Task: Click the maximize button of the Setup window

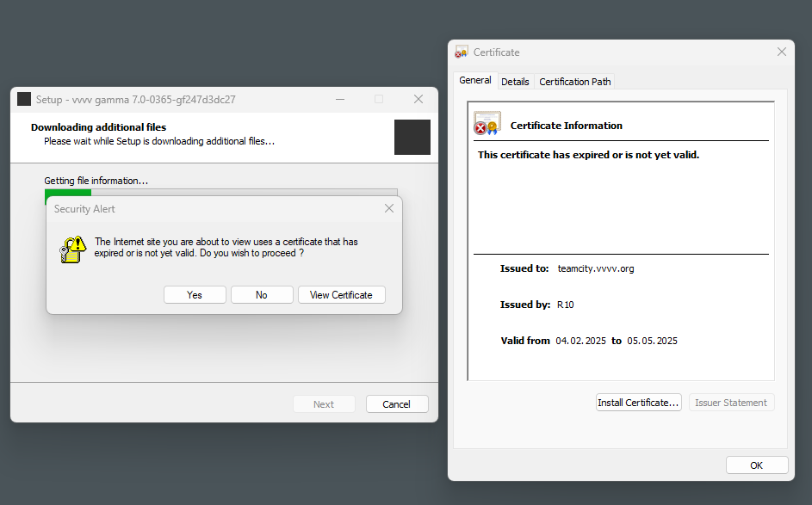Action: tap(379, 99)
